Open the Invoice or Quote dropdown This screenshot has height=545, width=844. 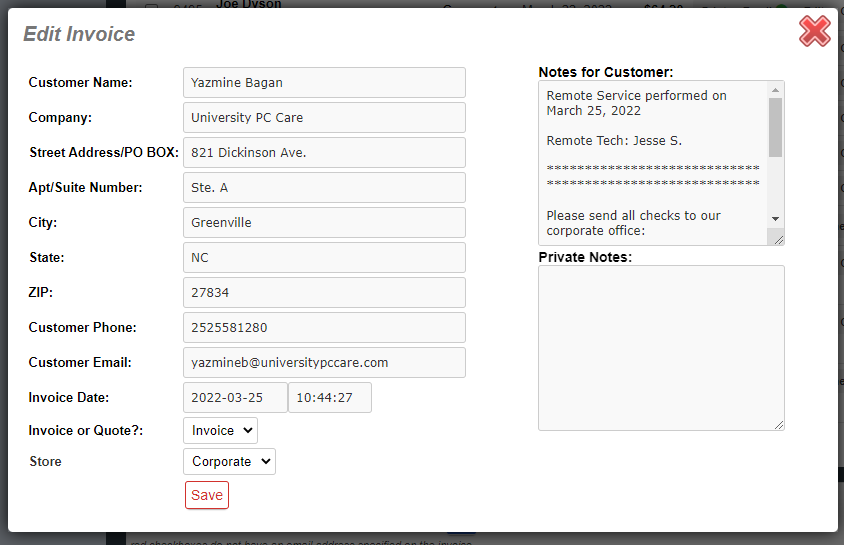220,431
